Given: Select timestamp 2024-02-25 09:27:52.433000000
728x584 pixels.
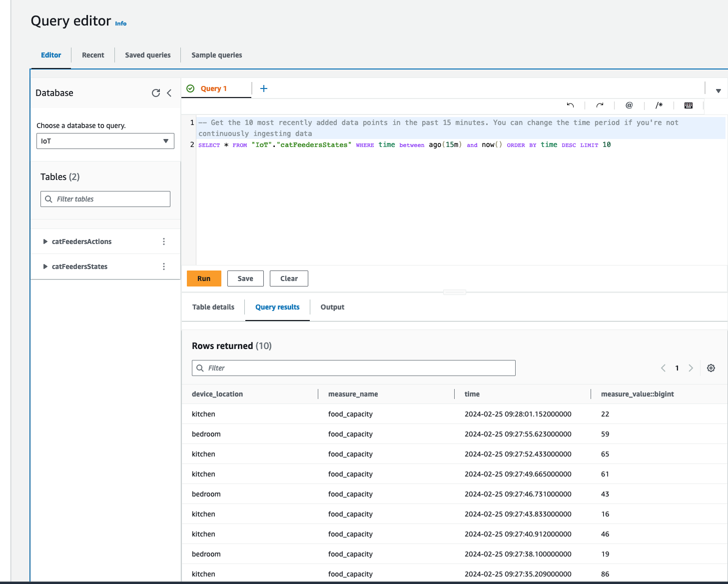Looking at the screenshot, I should coord(518,454).
